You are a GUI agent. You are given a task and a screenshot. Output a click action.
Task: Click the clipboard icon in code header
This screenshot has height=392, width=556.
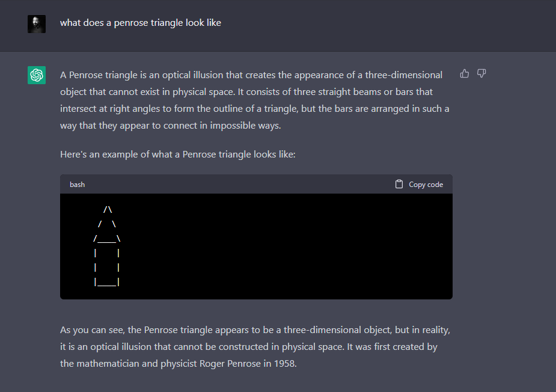click(399, 184)
